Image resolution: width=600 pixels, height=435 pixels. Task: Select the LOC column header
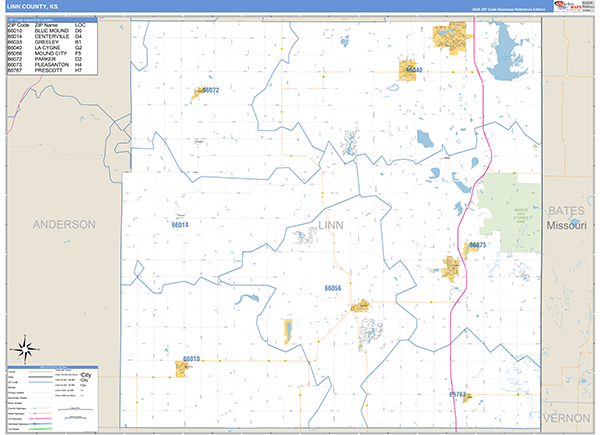(80, 25)
